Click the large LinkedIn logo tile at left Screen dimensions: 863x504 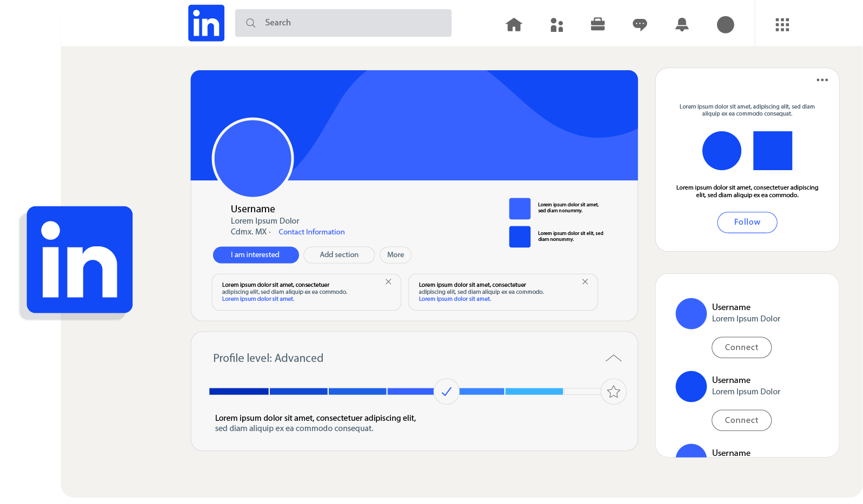pyautogui.click(x=79, y=259)
